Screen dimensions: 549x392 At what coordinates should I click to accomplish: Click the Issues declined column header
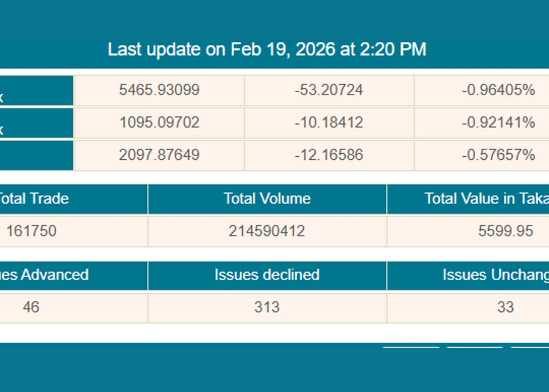coord(267,275)
